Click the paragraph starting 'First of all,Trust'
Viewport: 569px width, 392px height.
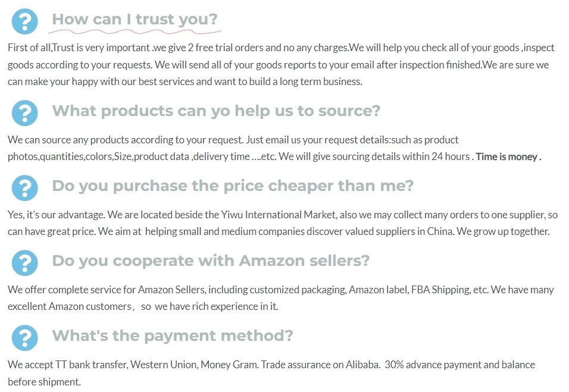point(282,65)
